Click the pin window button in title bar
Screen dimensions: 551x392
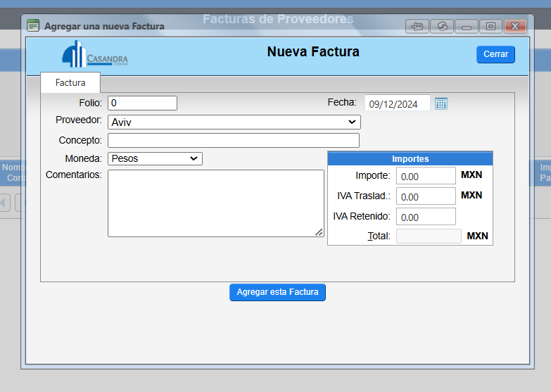point(417,26)
